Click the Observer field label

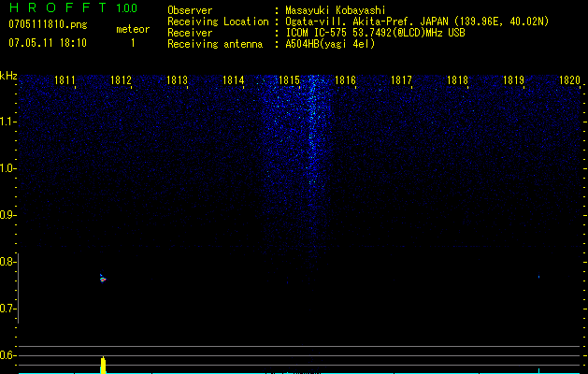(190, 11)
